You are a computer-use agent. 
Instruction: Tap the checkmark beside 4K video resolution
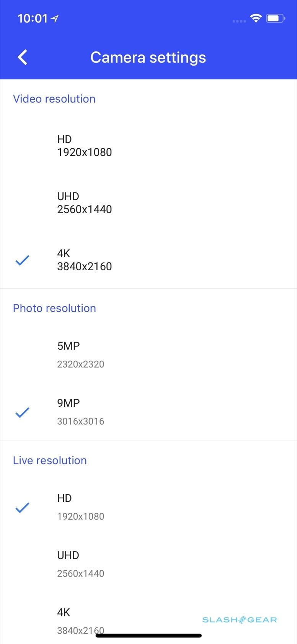pos(22,260)
